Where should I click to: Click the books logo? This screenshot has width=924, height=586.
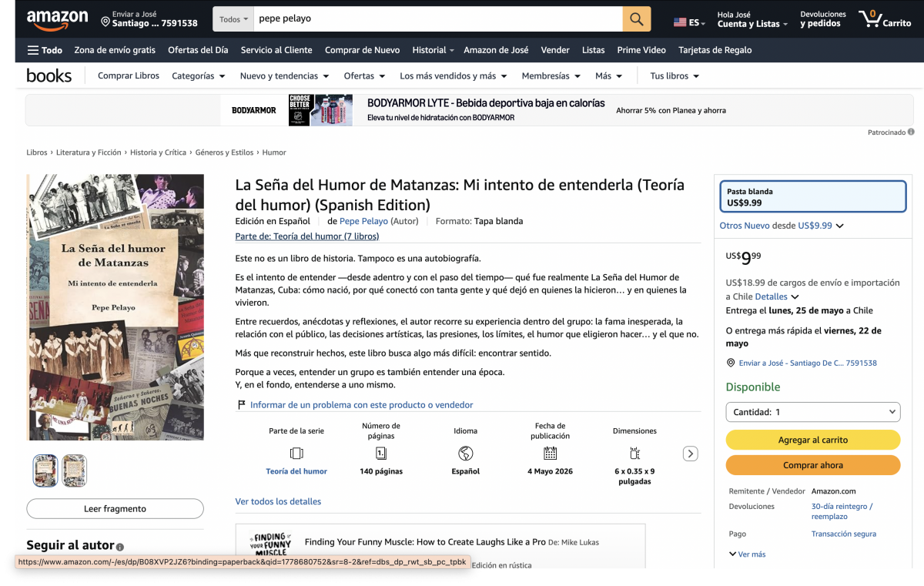[x=49, y=75]
